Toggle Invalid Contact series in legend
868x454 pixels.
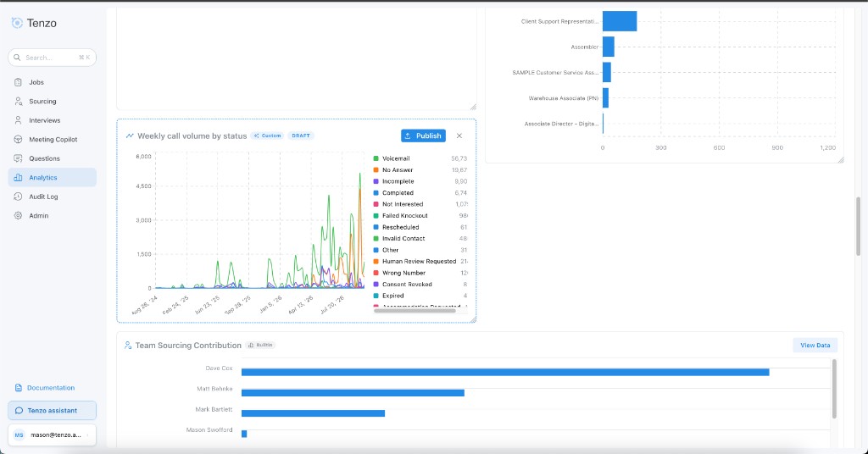point(403,238)
